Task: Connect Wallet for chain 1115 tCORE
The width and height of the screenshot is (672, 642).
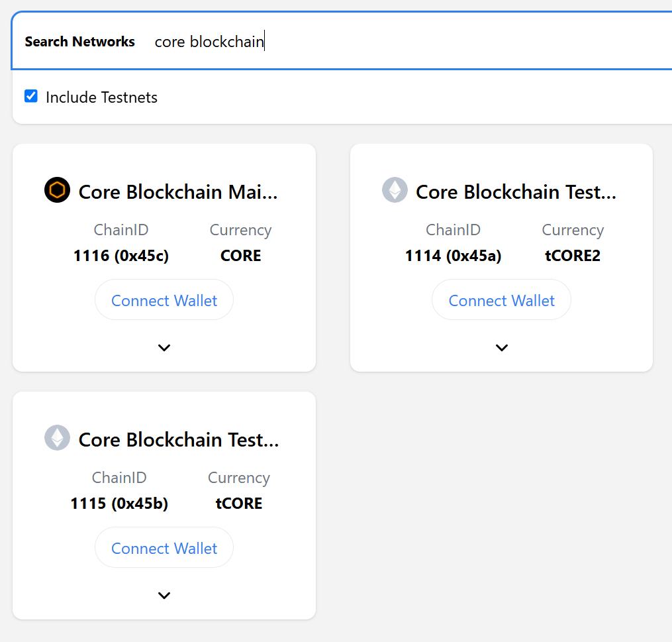Action: click(x=164, y=548)
